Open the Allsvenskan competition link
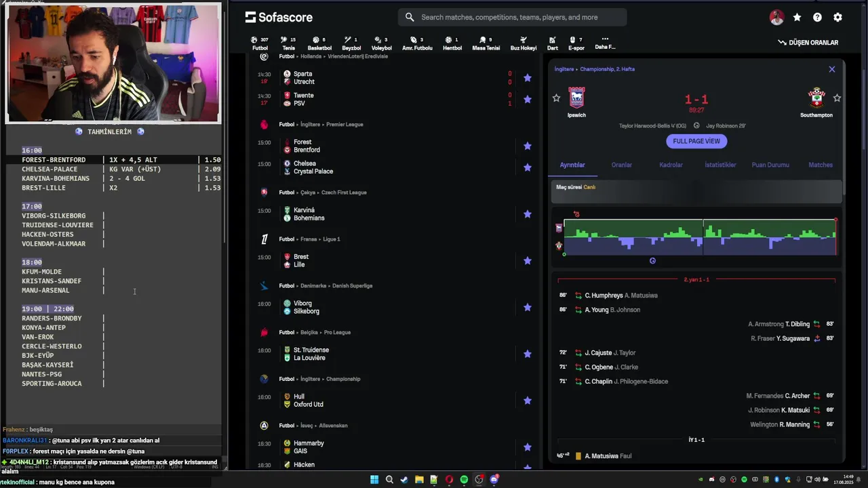The width and height of the screenshot is (868, 488). click(x=333, y=426)
